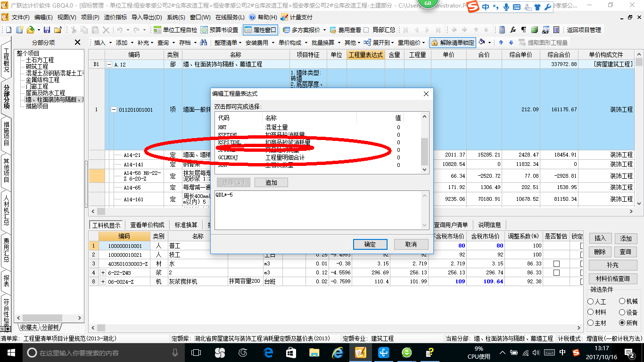Toggle 是否暂估 checkbox for 6-22-Z@3 row
Image resolution: width=644 pixels, height=362 pixels.
(x=556, y=272)
